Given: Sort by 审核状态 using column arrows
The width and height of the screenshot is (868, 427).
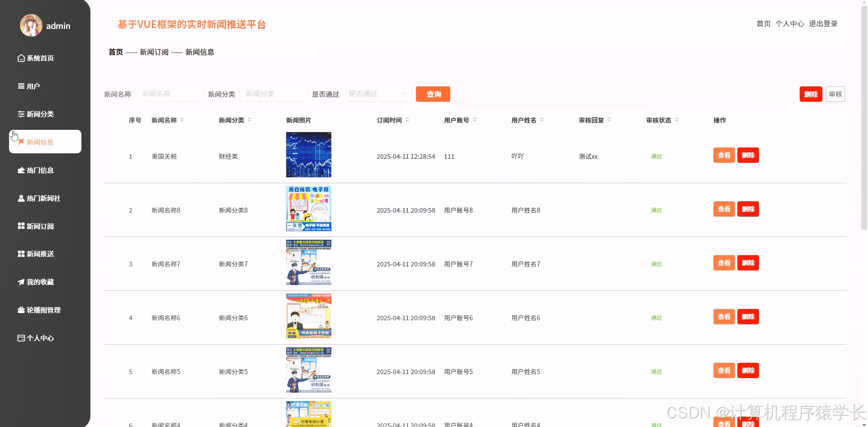Looking at the screenshot, I should [x=677, y=120].
